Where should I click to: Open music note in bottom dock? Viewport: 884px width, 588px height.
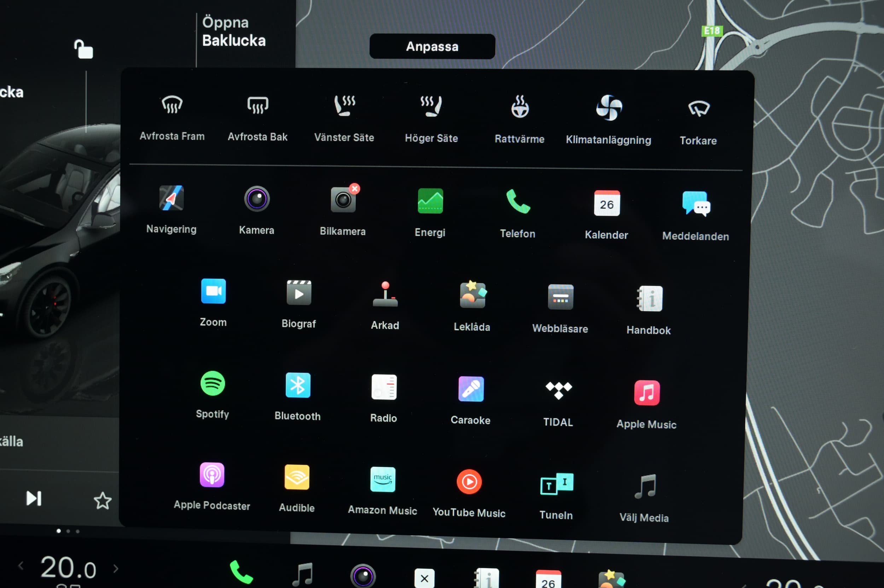click(302, 574)
